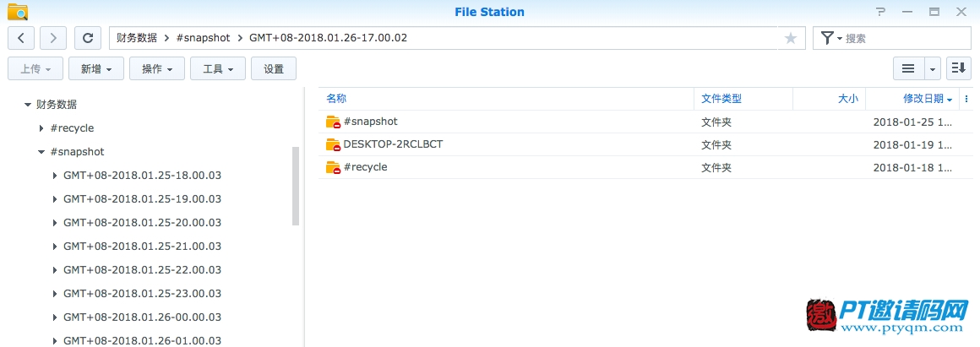Sort by 修改日期 column header

pos(923,99)
